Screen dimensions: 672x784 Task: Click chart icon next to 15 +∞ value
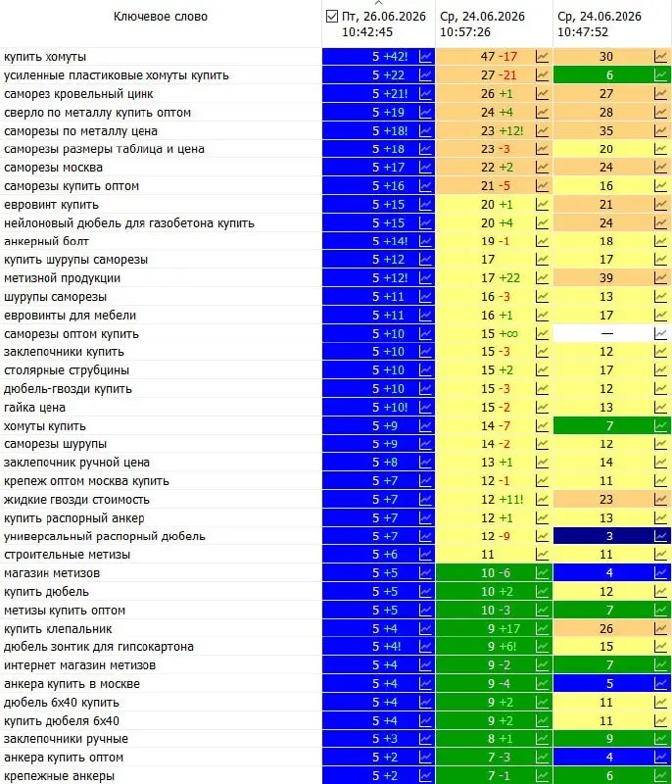542,333
